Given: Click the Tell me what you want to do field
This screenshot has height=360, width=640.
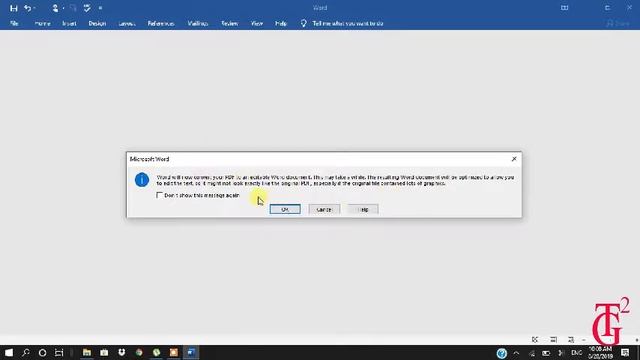Looking at the screenshot, I should tap(348, 24).
